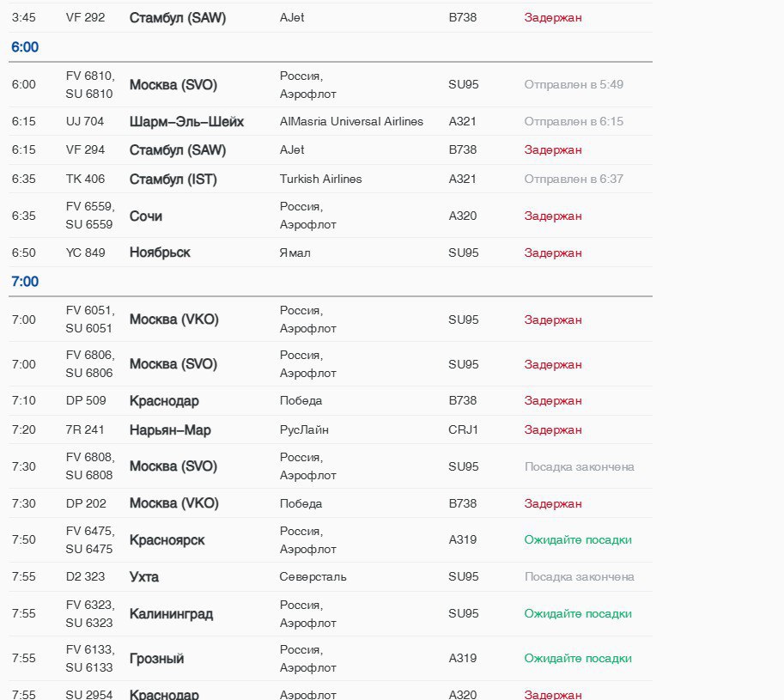This screenshot has height=700, width=784.
Task: Click the Калининград destination link
Action: pos(171,614)
